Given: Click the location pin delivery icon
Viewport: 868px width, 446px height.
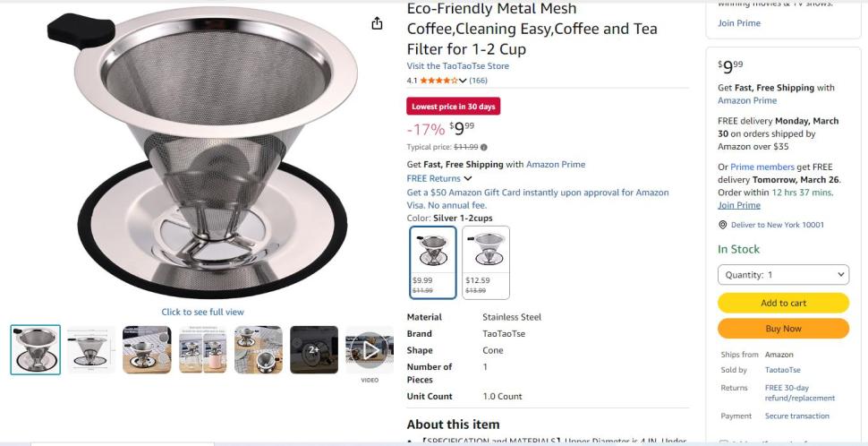Looking at the screenshot, I should pyautogui.click(x=723, y=225).
